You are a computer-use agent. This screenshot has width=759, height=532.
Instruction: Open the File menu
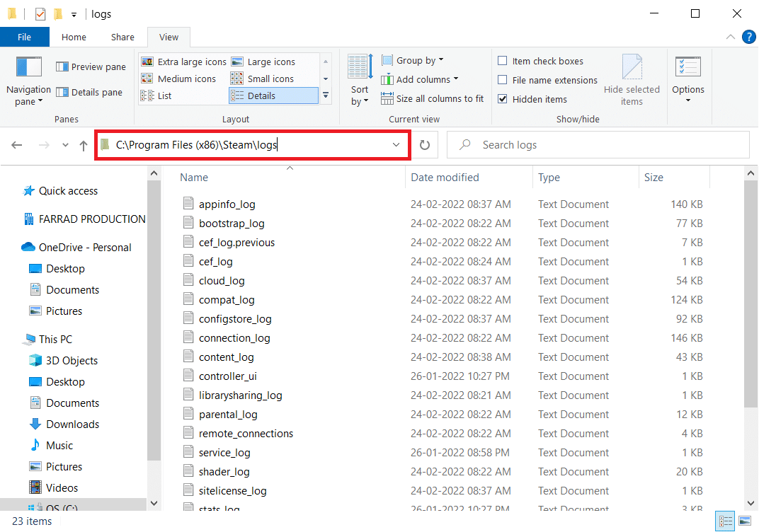click(25, 37)
